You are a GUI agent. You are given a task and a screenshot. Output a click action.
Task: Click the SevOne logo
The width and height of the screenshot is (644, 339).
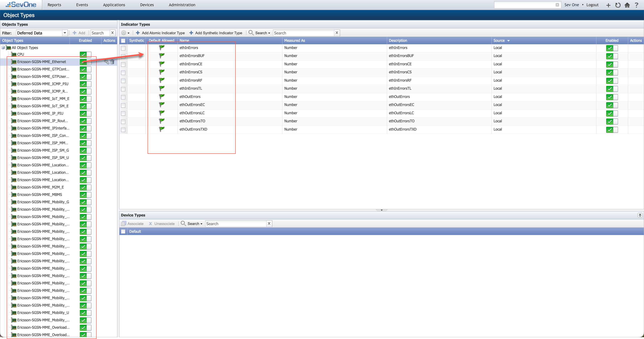coord(21,5)
